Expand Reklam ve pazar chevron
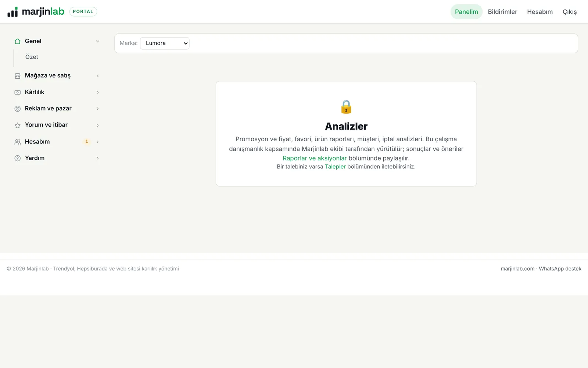Viewport: 588px width, 368px height. [97, 109]
